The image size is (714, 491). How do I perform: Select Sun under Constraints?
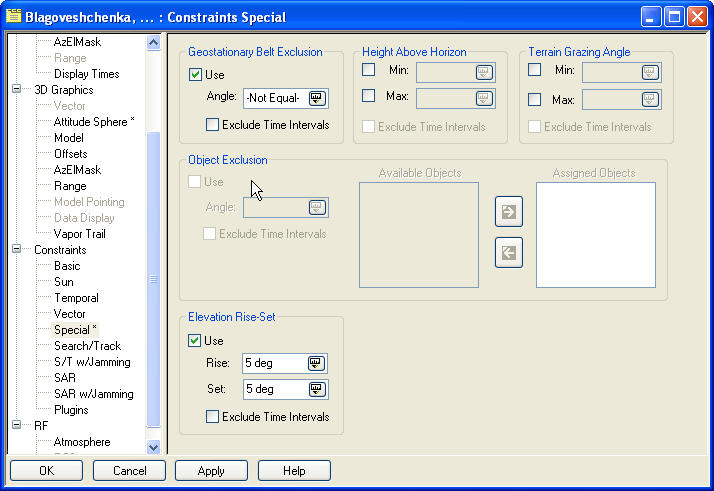(64, 282)
